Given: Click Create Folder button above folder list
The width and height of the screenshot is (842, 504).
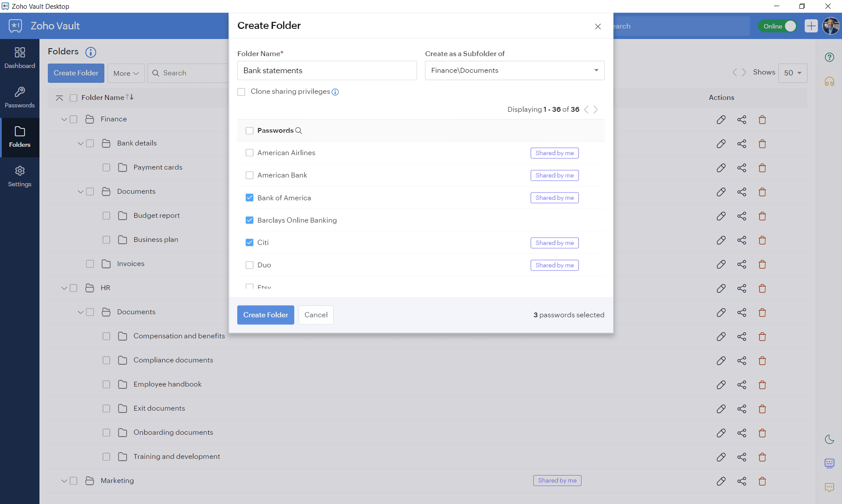Looking at the screenshot, I should 76,73.
